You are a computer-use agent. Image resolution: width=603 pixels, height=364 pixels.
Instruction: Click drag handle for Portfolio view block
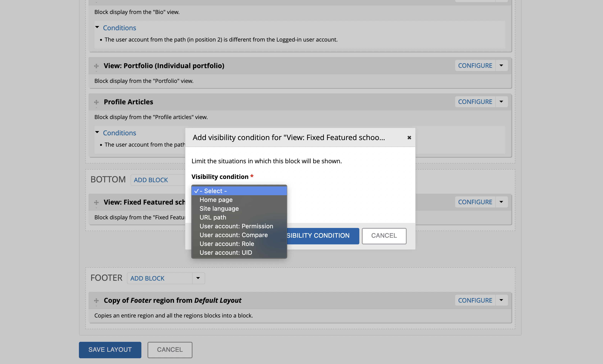[x=96, y=66]
